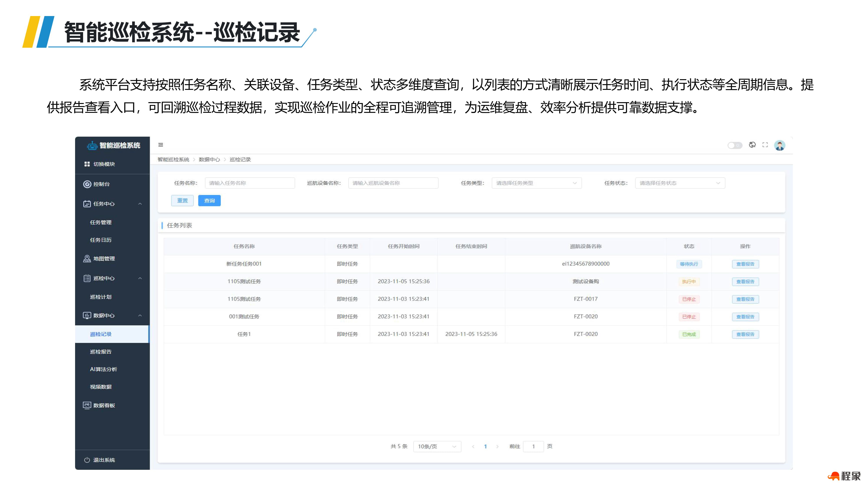Open the user avatar menu
Viewport: 868px width, 488px height.
[780, 146]
